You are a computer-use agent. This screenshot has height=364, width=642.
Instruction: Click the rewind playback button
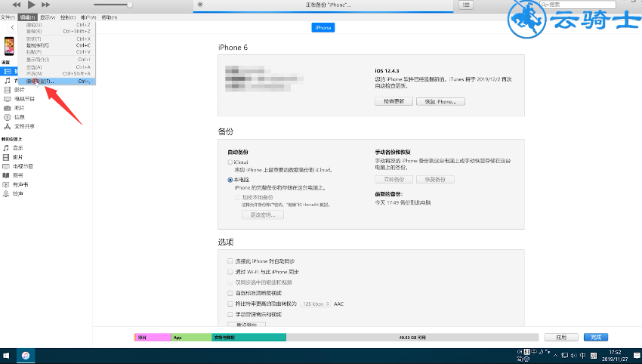click(x=17, y=5)
